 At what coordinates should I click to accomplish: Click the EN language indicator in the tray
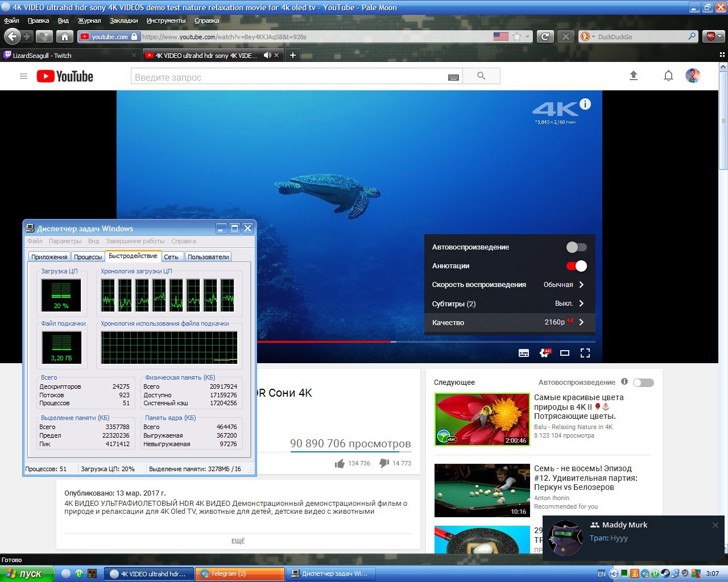click(601, 574)
